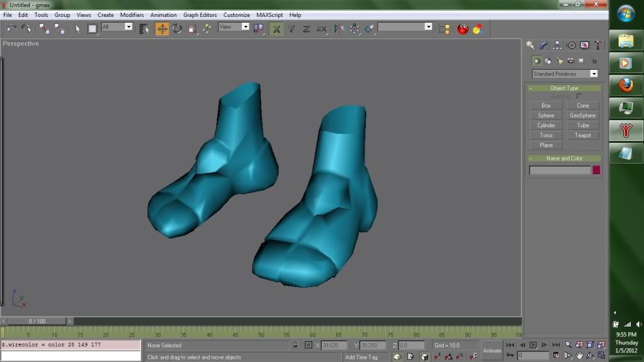Open the colored spheres material navigator icon
The image size is (644, 362).
click(478, 29)
